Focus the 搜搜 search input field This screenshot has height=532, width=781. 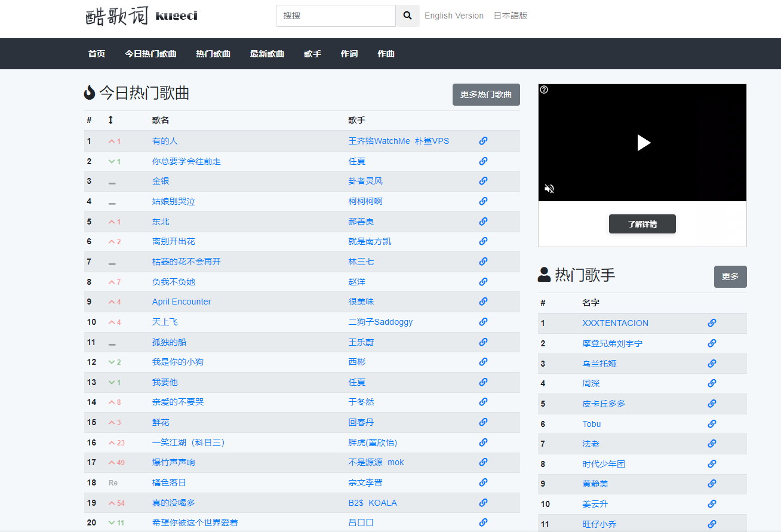point(336,16)
